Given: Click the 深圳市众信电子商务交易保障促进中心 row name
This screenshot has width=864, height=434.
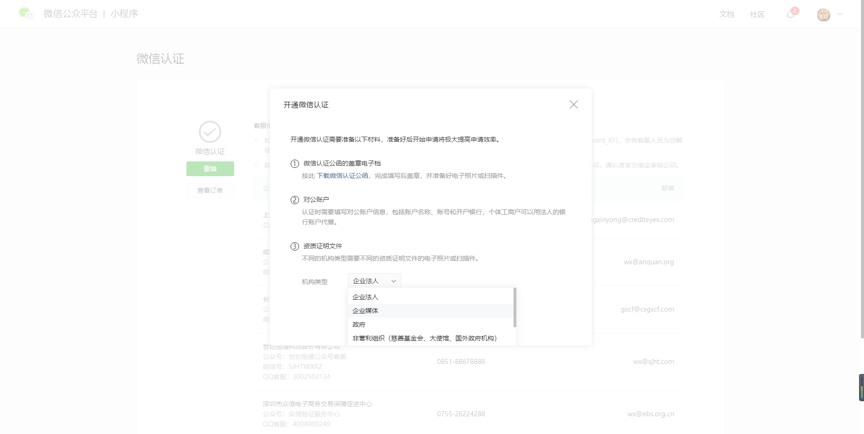Looking at the screenshot, I should [317, 404].
